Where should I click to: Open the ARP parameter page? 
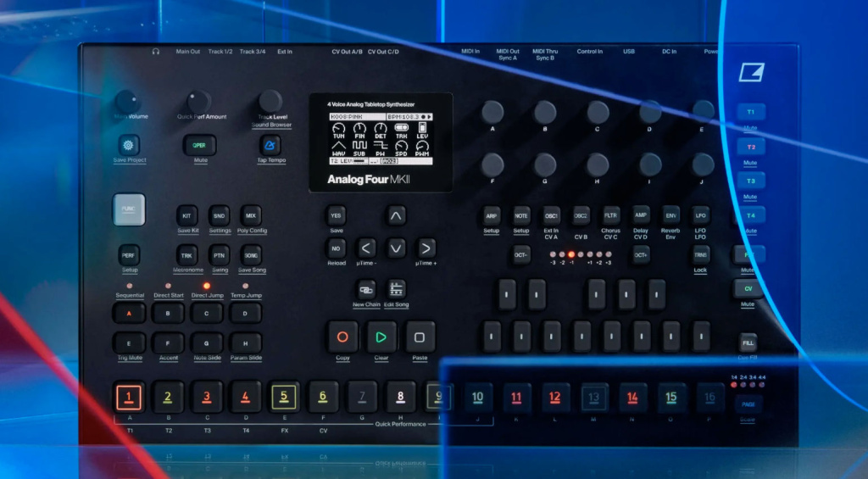pos(491,216)
